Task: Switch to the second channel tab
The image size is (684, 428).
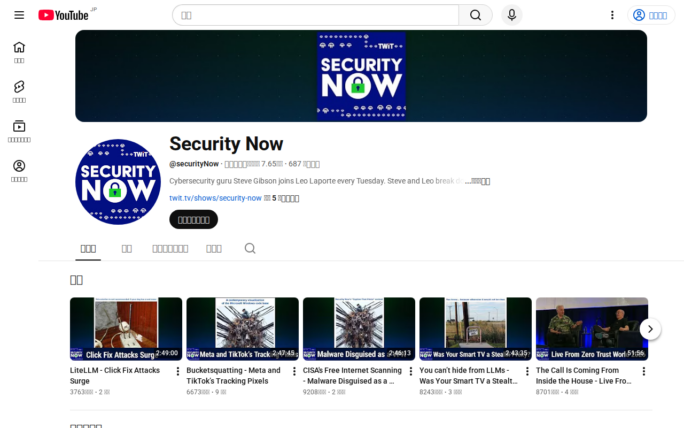Action: tap(127, 249)
